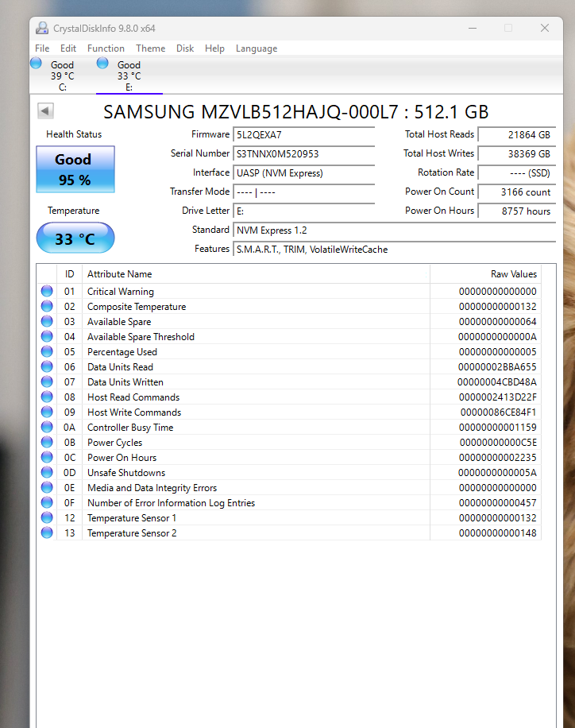This screenshot has height=728, width=575.
Task: Click the Raw Values column header
Action: [x=485, y=274]
